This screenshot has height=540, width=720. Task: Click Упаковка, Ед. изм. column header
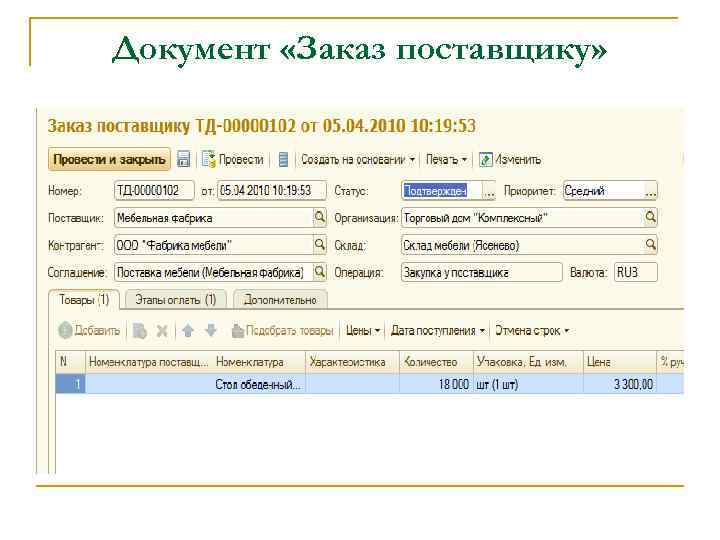(528, 362)
